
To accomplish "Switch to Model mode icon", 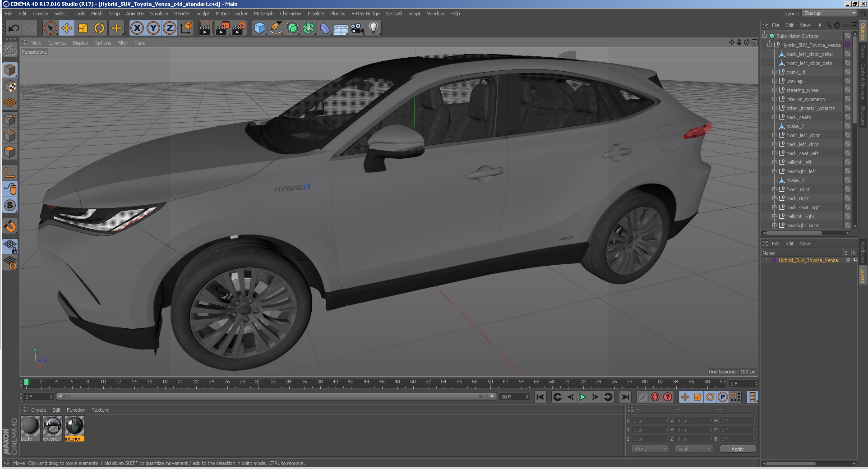I will pos(10,70).
